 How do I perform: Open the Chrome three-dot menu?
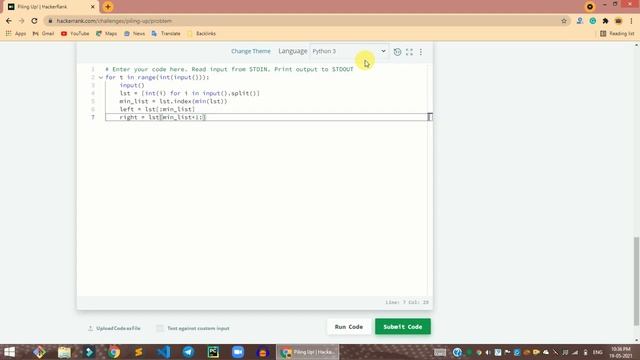pos(631,21)
